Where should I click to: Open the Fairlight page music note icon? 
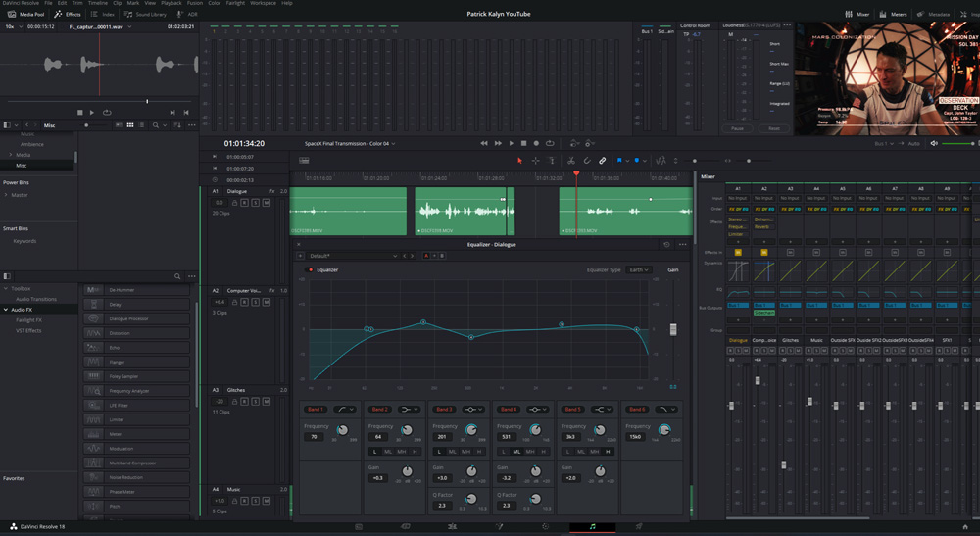pos(592,527)
